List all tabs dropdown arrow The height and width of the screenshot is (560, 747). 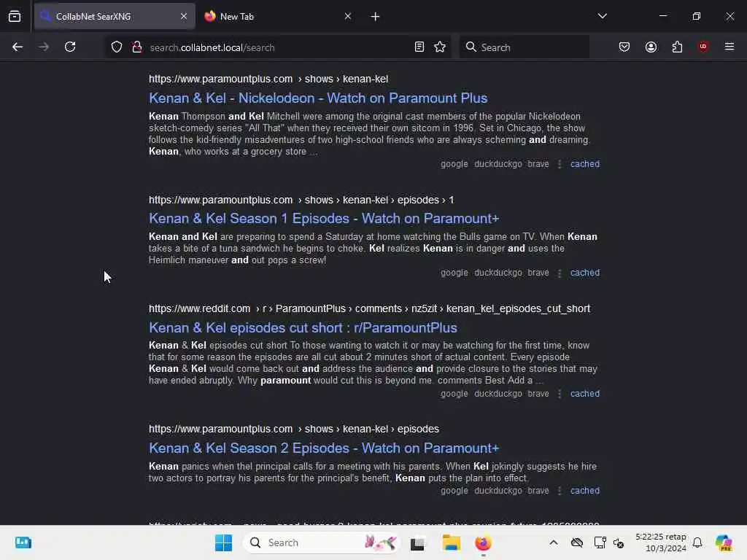pyautogui.click(x=602, y=16)
